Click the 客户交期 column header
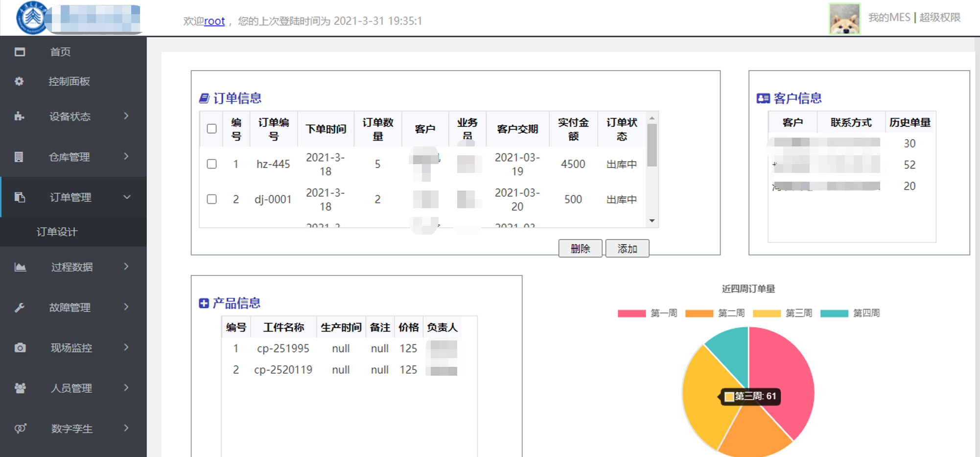This screenshot has width=980, height=457. coord(517,129)
